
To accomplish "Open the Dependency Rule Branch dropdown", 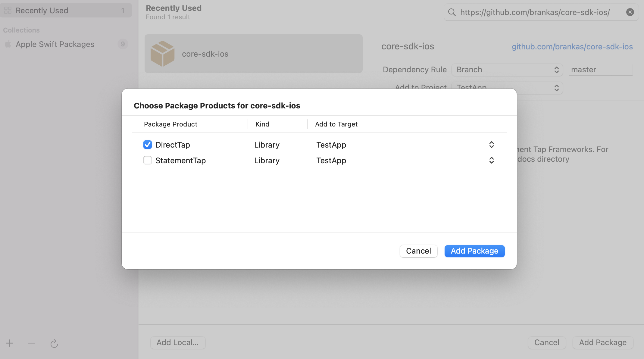I will click(x=507, y=70).
